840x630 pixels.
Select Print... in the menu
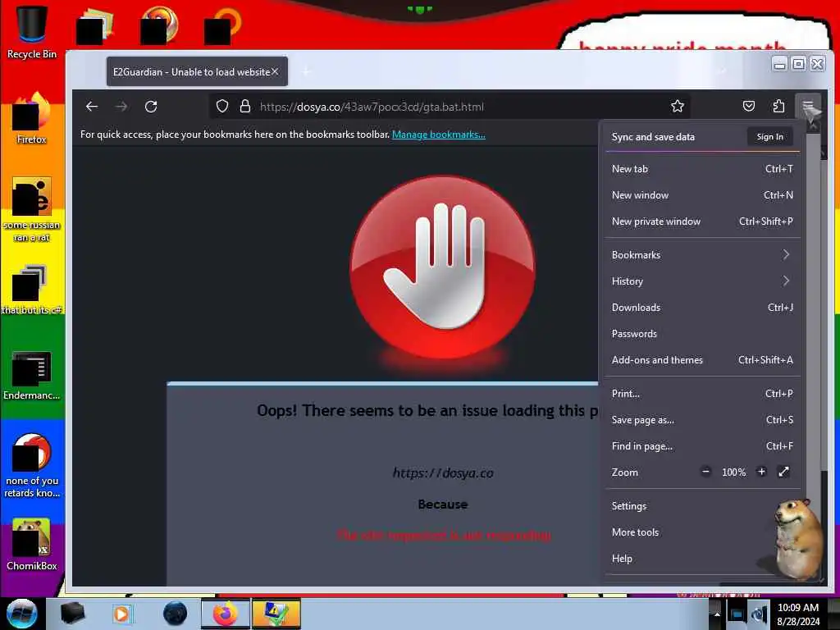tap(702, 394)
